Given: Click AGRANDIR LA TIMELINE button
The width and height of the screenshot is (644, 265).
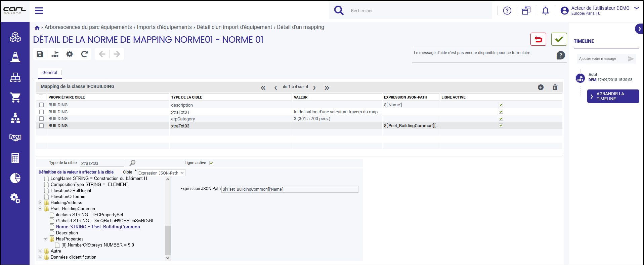Looking at the screenshot, I should [613, 96].
